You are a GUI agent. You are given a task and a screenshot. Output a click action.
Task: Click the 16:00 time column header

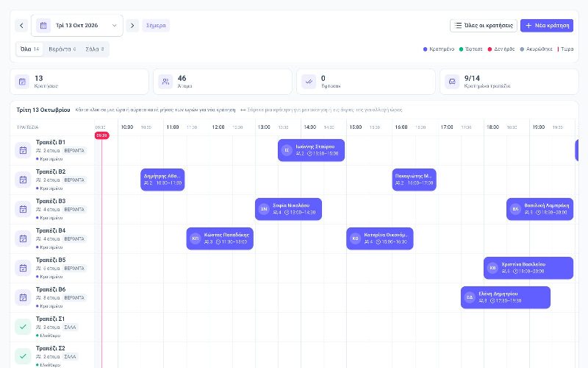(x=401, y=127)
